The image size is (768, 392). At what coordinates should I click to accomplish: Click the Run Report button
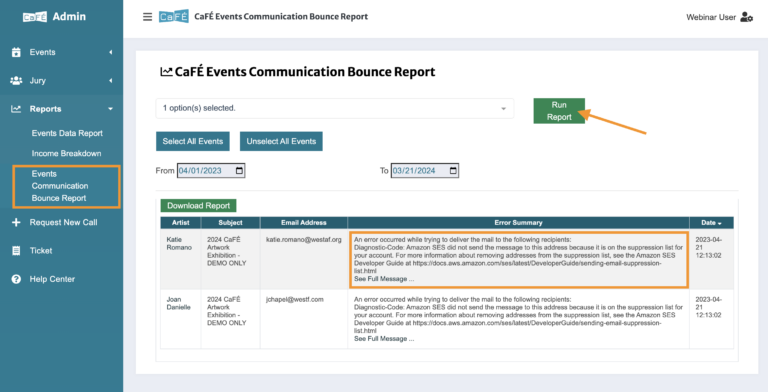559,111
